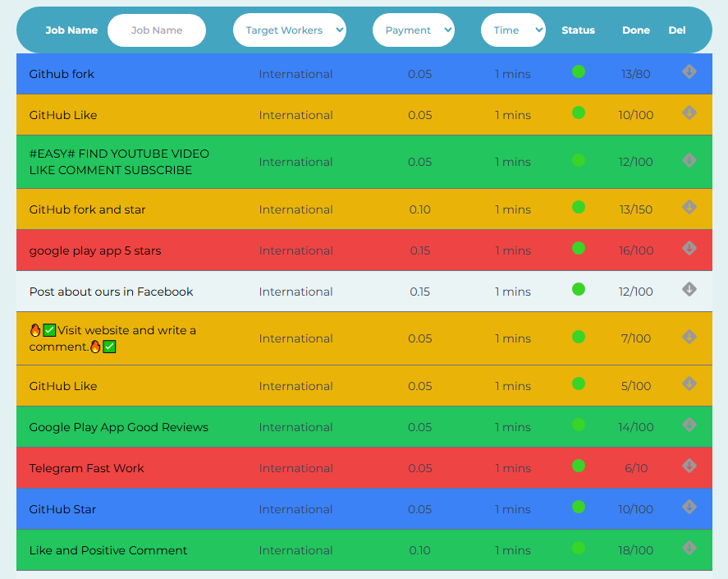Click status dot for GitHub fork and star

[578, 207]
